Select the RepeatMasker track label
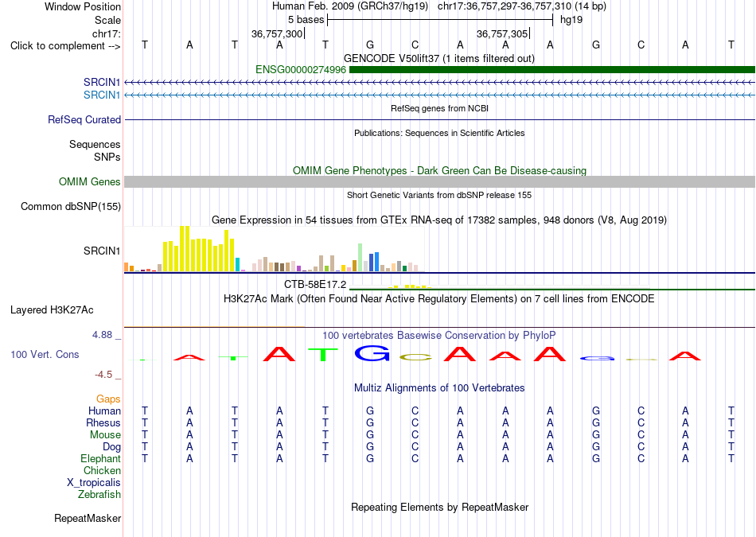Screen dimensions: 756x537 [x=88, y=518]
